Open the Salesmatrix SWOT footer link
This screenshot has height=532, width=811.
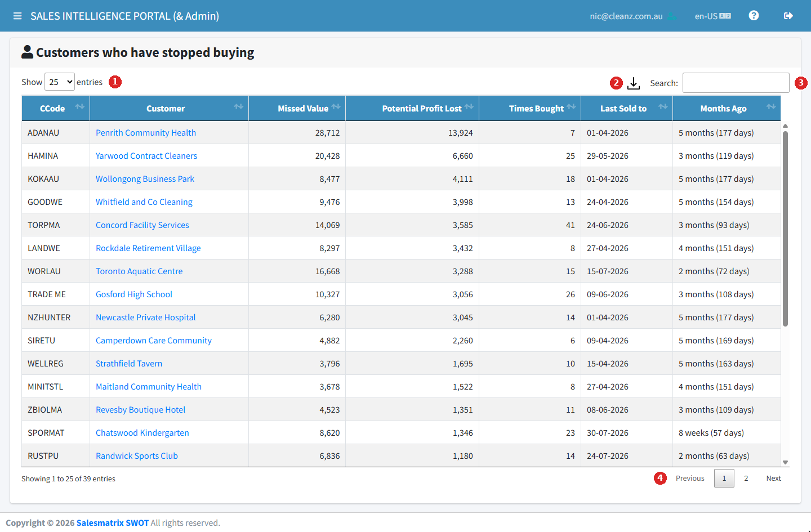point(113,523)
